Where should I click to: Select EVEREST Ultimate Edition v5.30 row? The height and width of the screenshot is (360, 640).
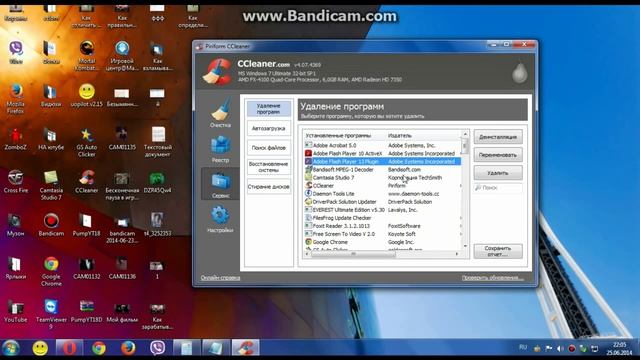tap(382, 210)
